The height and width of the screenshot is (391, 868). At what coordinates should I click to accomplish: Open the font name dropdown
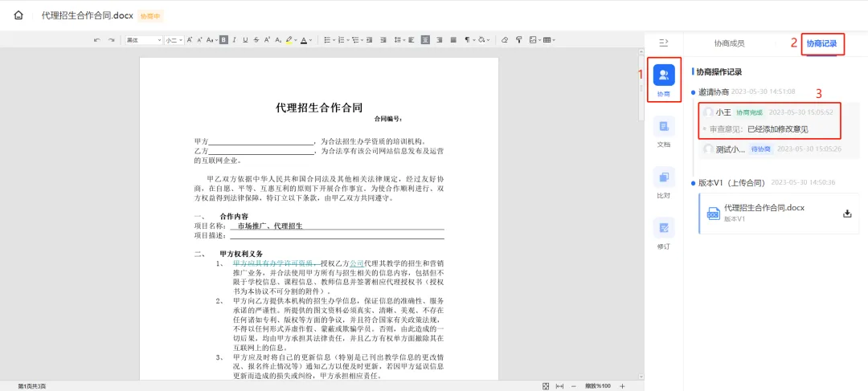pyautogui.click(x=143, y=40)
